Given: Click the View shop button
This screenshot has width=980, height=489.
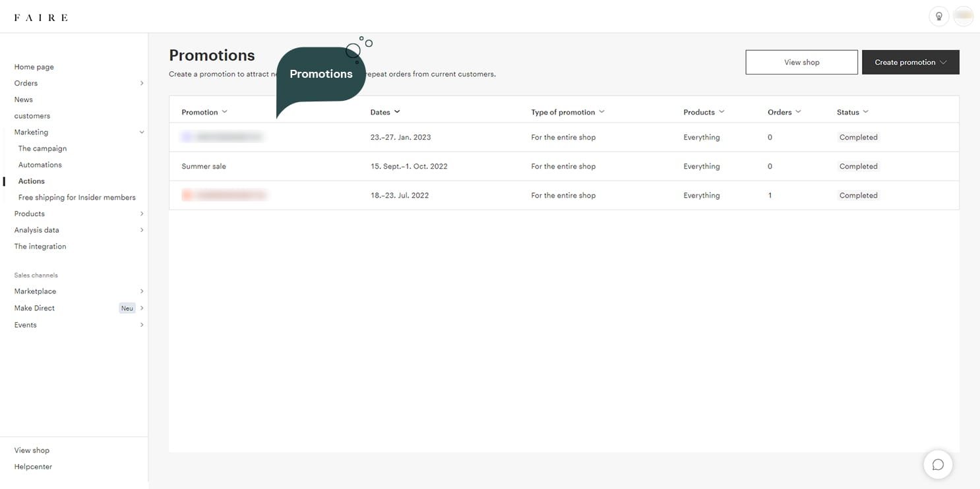Looking at the screenshot, I should click(801, 63).
